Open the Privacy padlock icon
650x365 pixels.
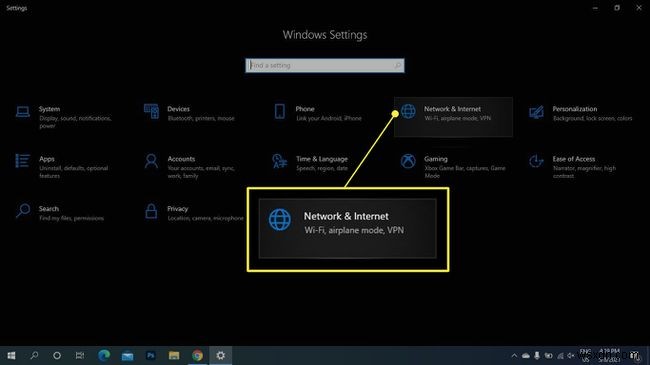point(151,211)
